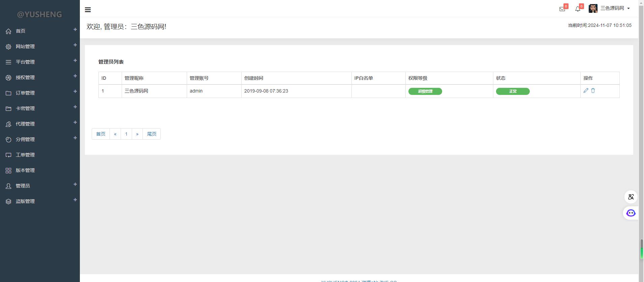Open 版本管理 in the sidebar
This screenshot has height=282, width=644.
(25, 170)
